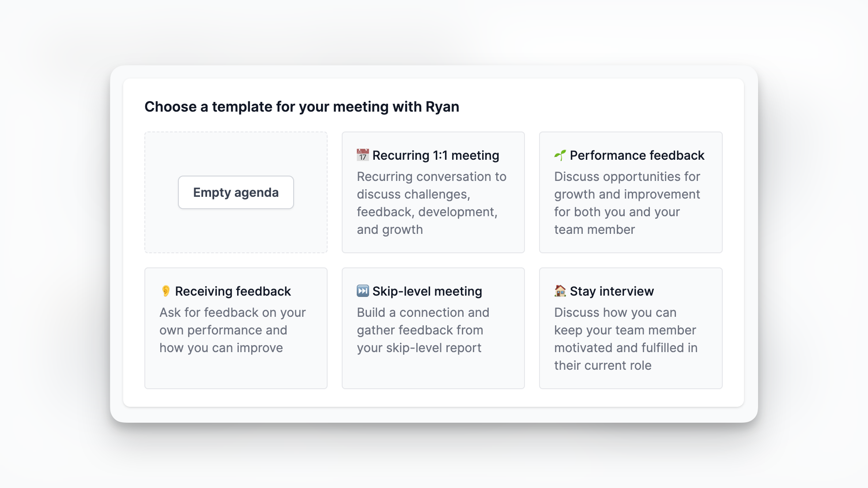The image size is (868, 488).
Task: Click blank space in the Receiving feedback card
Action: point(236,373)
